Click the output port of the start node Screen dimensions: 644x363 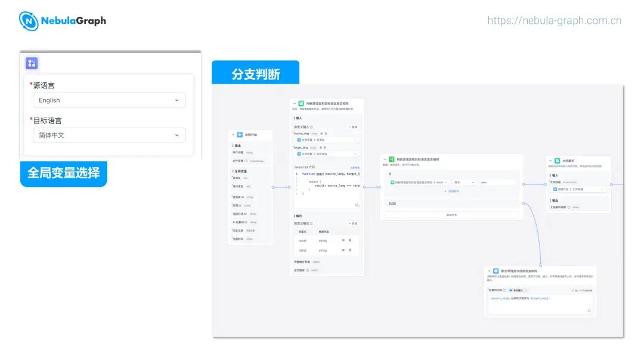tap(273, 187)
